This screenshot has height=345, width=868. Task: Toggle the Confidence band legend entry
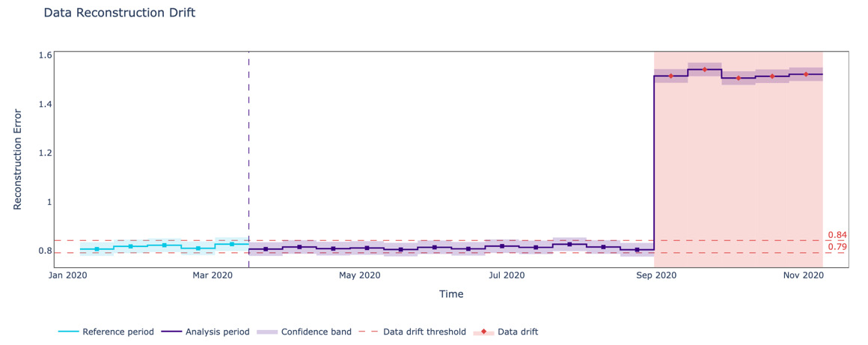click(x=303, y=332)
